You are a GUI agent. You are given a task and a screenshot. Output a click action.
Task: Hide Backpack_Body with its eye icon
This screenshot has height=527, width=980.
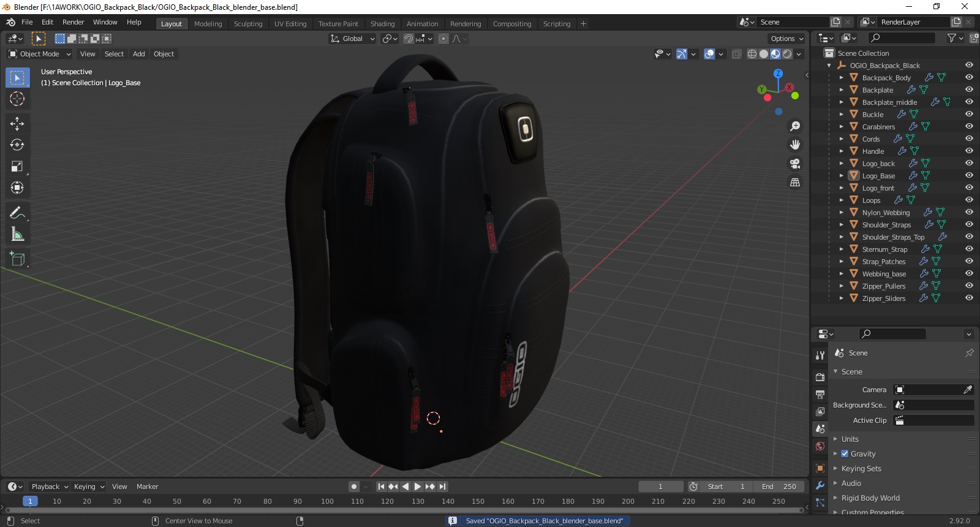969,78
